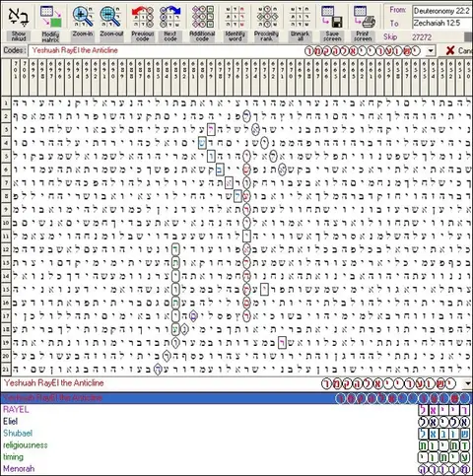Screen dimensions: 473x476
Task: Select the RAYEL code entry
Action: (16, 410)
